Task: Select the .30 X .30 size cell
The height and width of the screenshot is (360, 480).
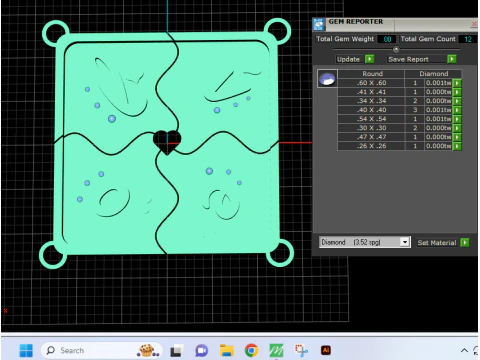Action: (x=371, y=128)
